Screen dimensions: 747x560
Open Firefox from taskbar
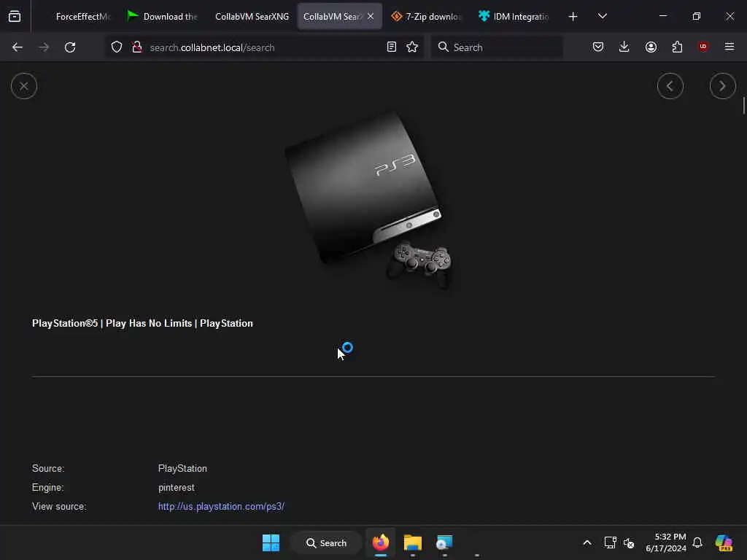(x=381, y=542)
